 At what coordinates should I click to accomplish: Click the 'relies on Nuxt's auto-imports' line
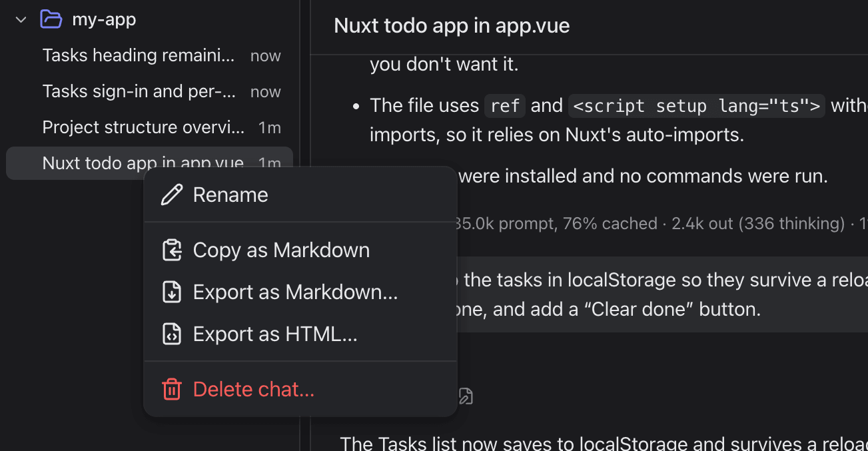coord(557,135)
